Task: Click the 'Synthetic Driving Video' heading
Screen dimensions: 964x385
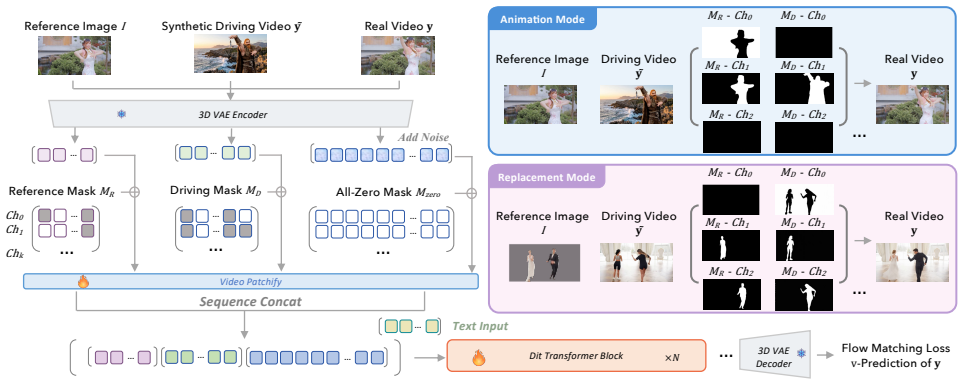Action: pos(231,26)
